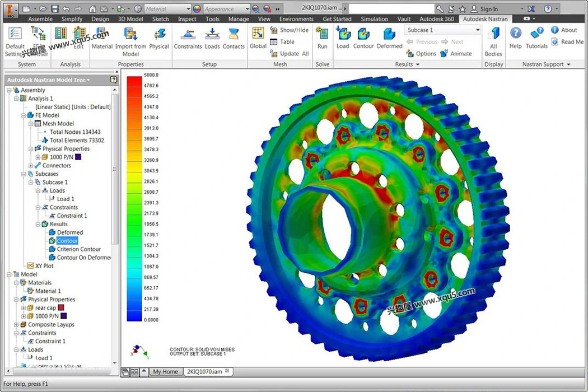Expand the rear cap property node
Viewport: 588px width, 392px height.
point(24,307)
